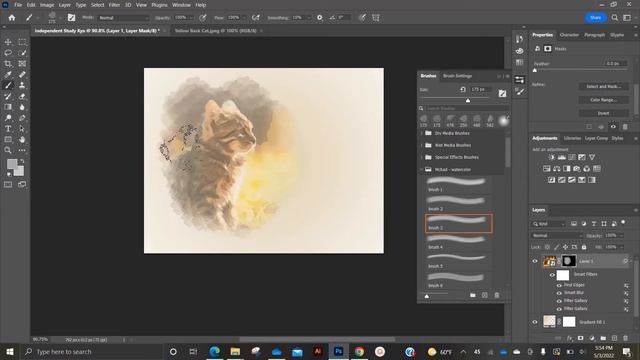Open Photoshop from the Windows taskbar
The width and height of the screenshot is (640, 360).
coord(338,351)
